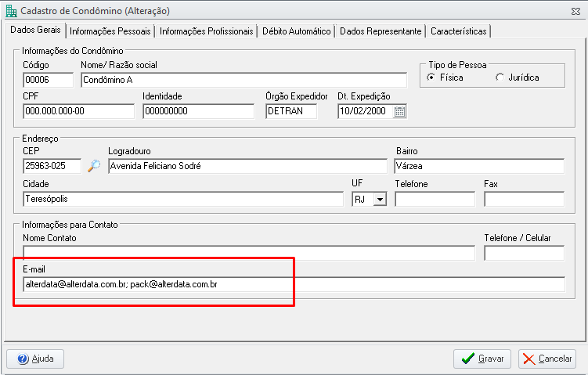Switch to the Características tab
The height and width of the screenshot is (375, 588).
[x=459, y=31]
